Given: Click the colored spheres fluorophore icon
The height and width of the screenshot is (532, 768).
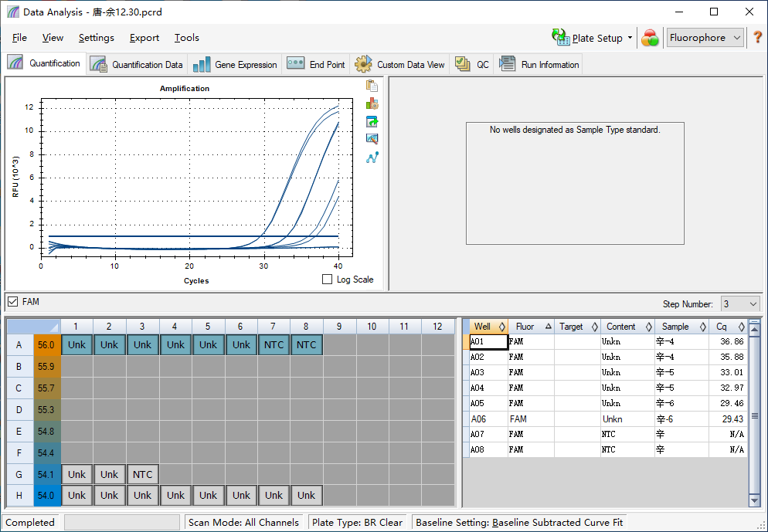Looking at the screenshot, I should pyautogui.click(x=650, y=38).
